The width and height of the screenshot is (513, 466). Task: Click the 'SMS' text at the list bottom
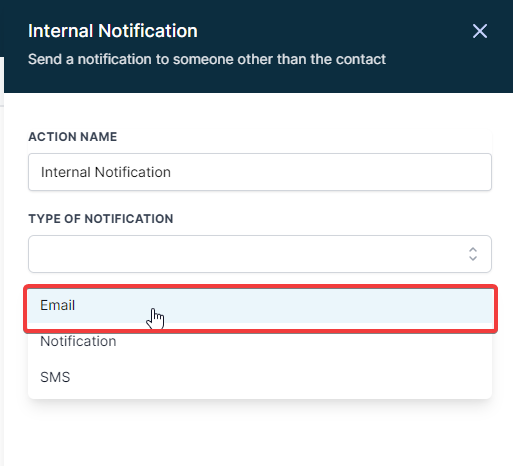[55, 377]
